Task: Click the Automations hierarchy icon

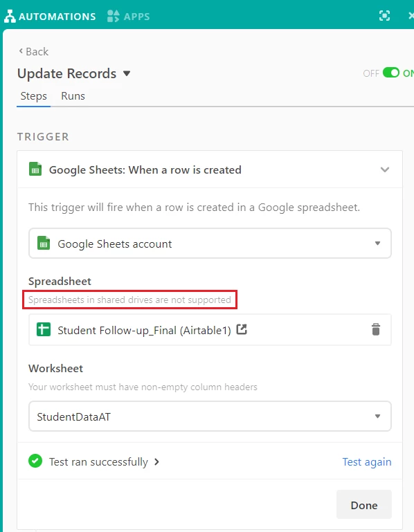Action: pos(10,16)
